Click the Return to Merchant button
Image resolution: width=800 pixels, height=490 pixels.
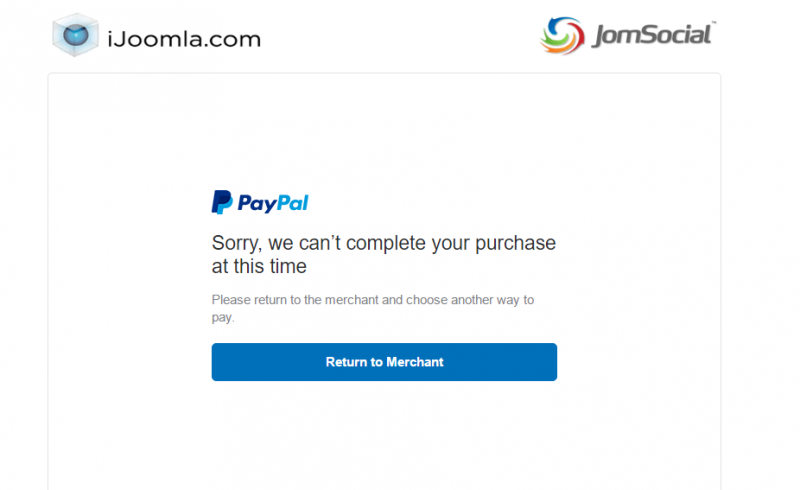point(384,362)
